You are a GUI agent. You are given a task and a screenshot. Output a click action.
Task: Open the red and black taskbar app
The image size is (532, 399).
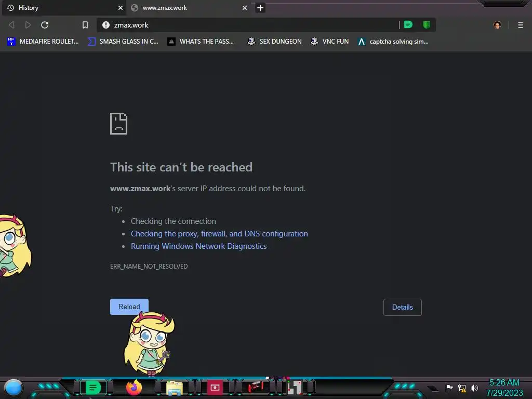255,387
